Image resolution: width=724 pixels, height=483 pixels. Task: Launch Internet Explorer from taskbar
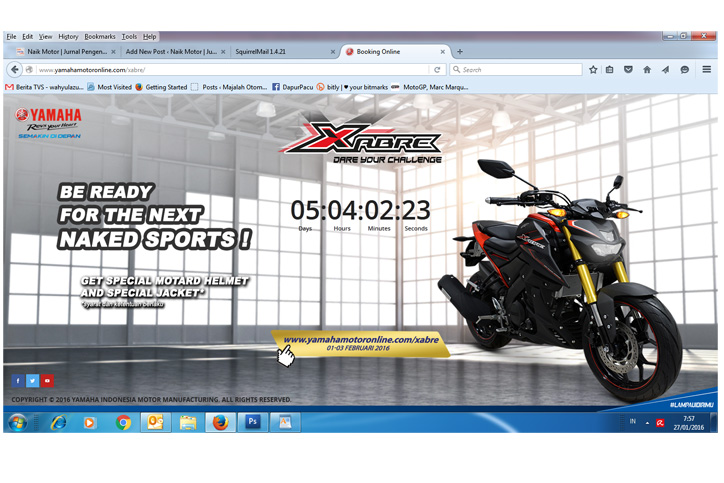pos(59,423)
